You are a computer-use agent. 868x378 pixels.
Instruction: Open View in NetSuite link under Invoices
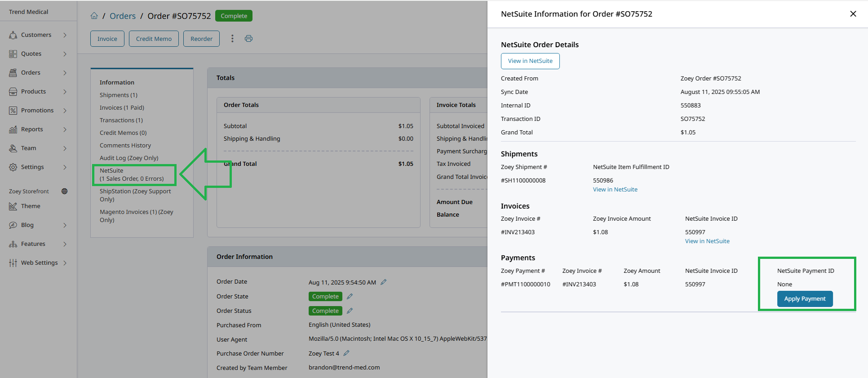click(x=707, y=241)
